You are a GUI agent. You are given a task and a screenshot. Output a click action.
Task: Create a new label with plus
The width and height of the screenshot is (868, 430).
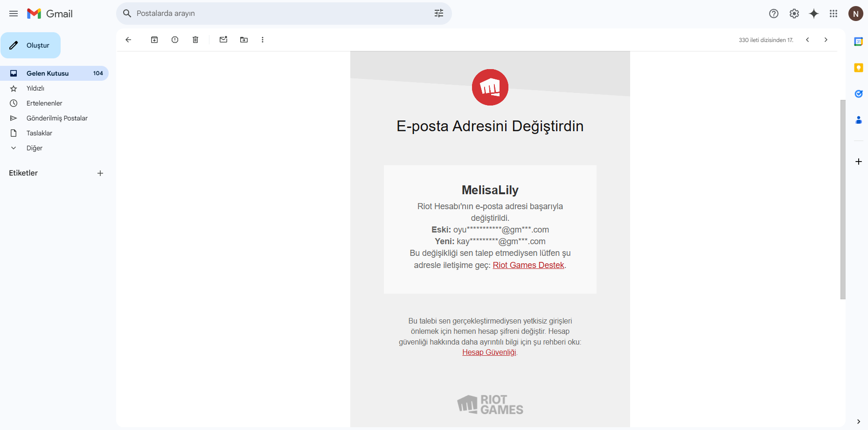[x=100, y=173]
